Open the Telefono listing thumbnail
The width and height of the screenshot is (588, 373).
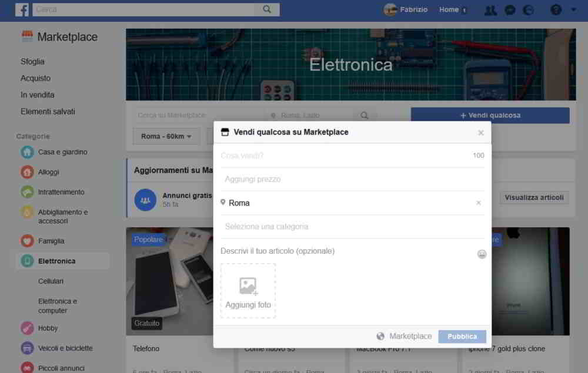click(x=170, y=281)
